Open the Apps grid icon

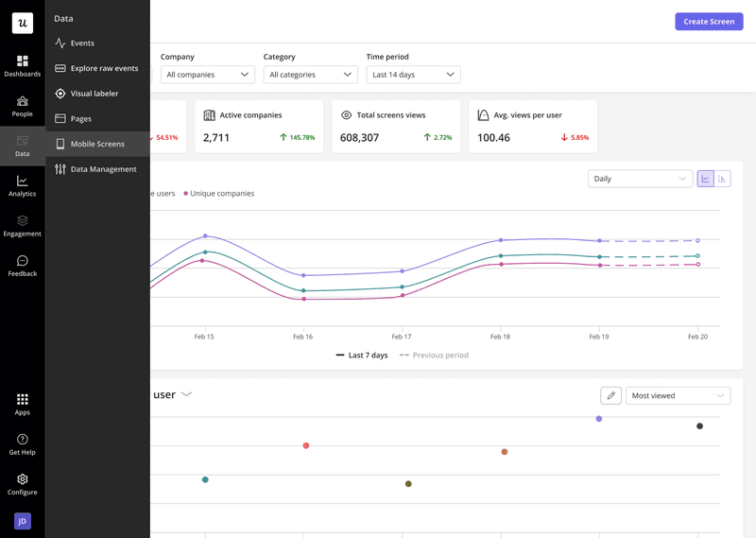(23, 404)
